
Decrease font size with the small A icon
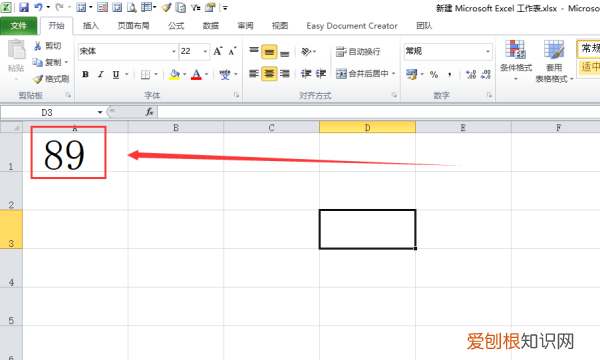coord(232,51)
